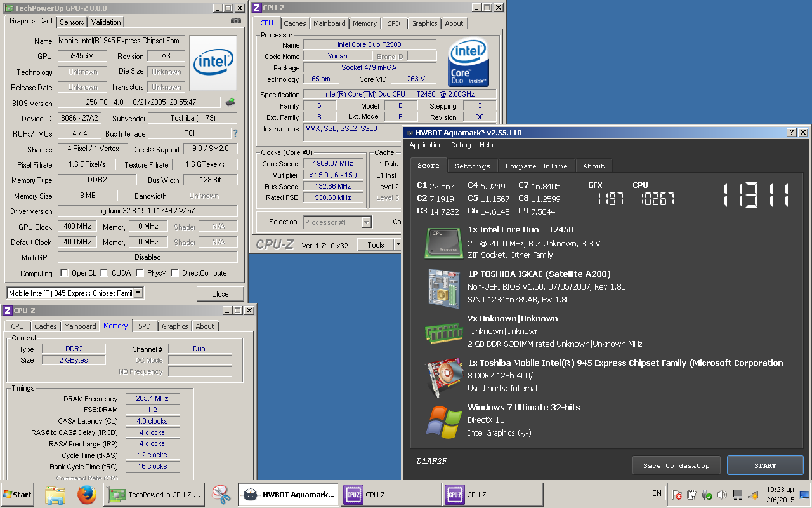Click the BIOS save chip icon in GPU-Z
This screenshot has height=508, width=812.
click(230, 102)
